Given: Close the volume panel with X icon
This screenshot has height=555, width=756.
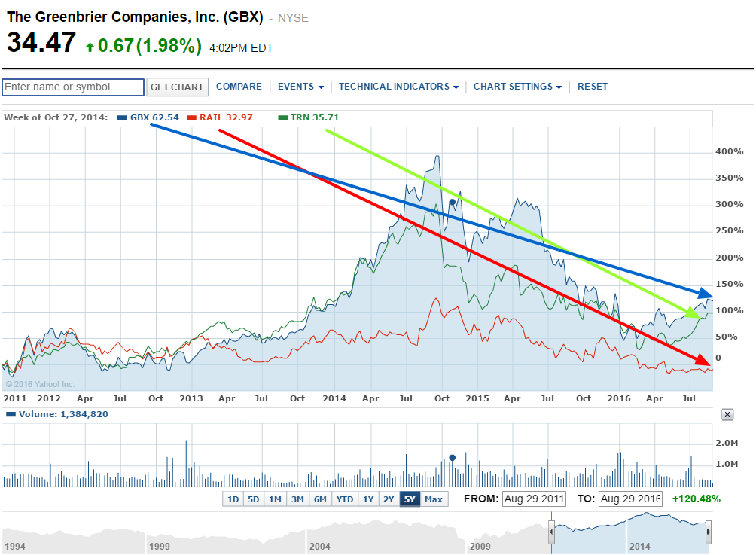Looking at the screenshot, I should coord(727,414).
